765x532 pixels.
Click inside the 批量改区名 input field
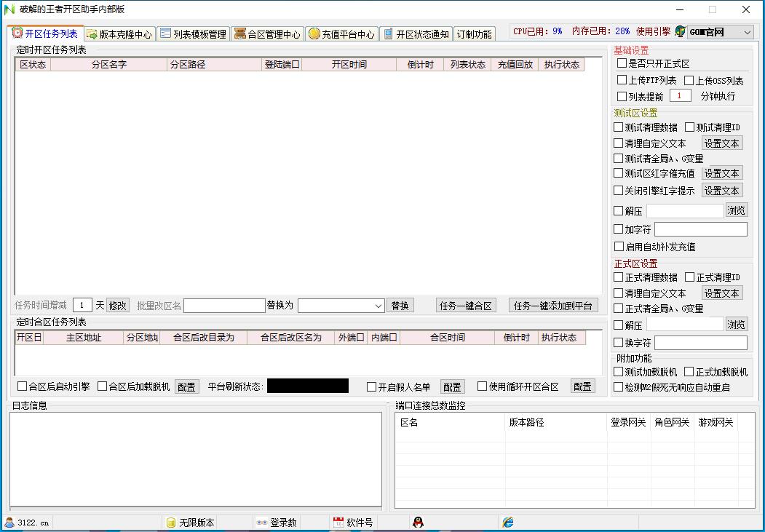point(224,305)
